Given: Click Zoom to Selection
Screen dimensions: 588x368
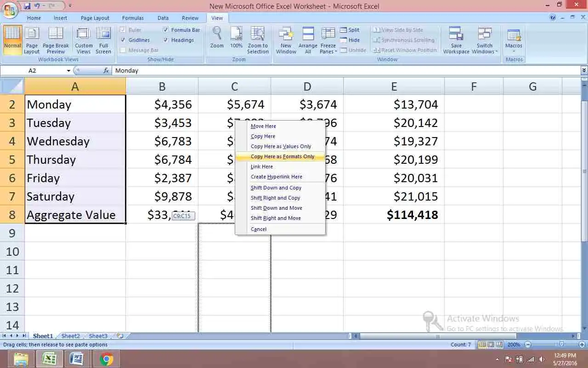Looking at the screenshot, I should [258, 40].
